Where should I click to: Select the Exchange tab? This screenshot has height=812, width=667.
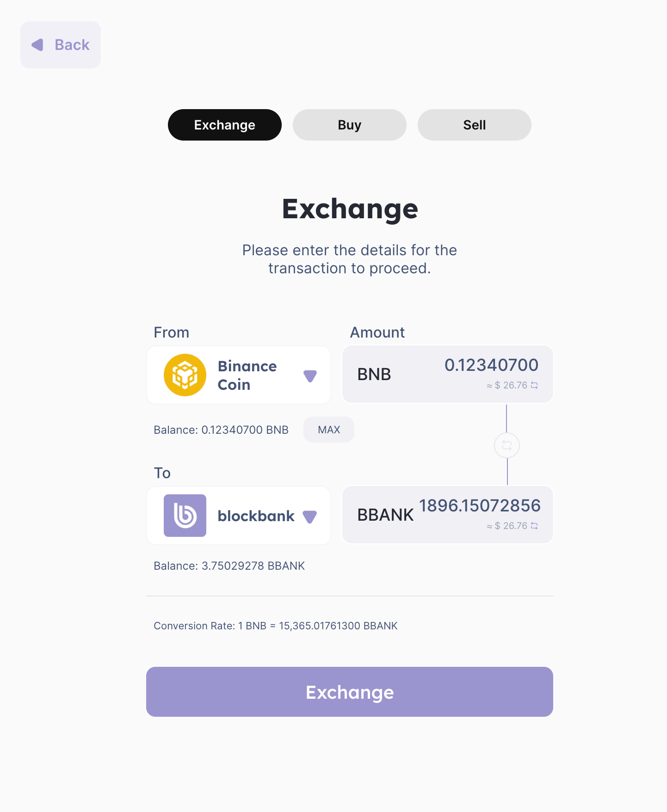(x=224, y=124)
